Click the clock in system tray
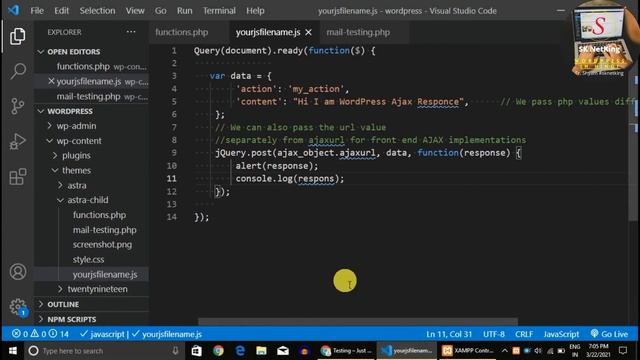640x360 pixels. [x=598, y=351]
